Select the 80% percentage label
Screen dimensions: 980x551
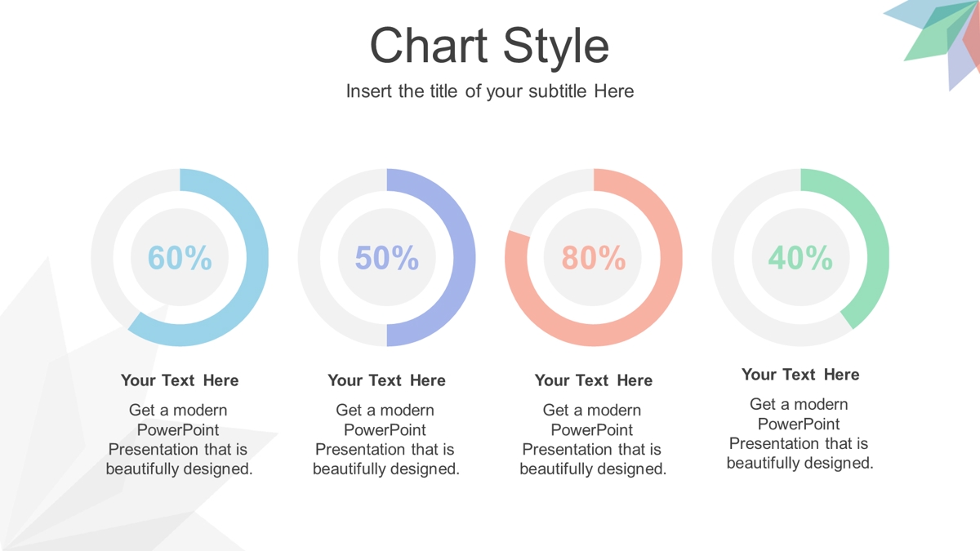(x=594, y=258)
